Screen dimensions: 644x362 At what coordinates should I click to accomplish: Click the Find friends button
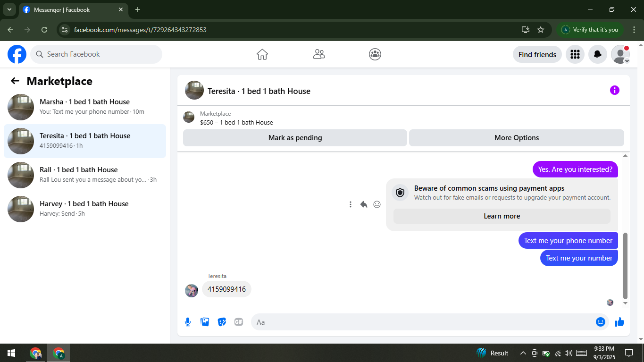coord(537,54)
